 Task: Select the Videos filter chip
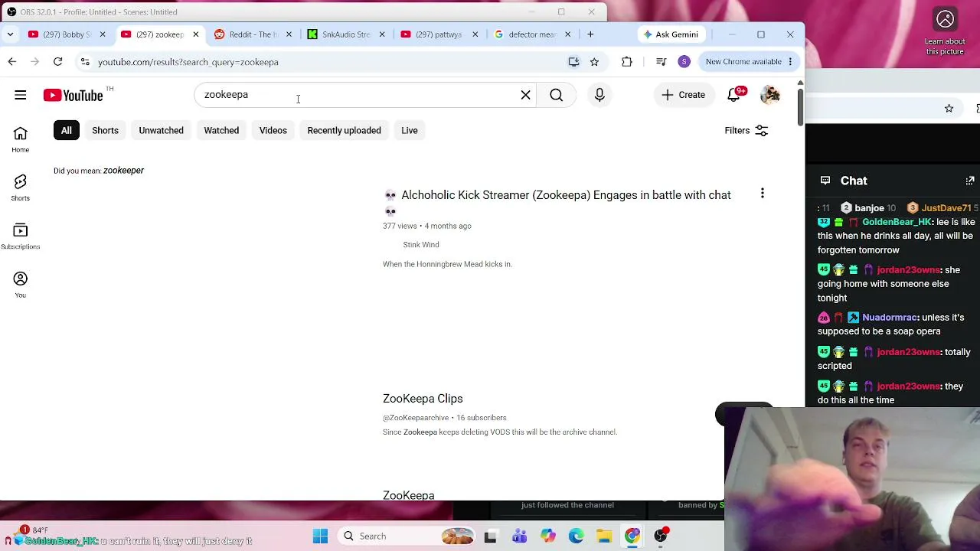coord(273,130)
